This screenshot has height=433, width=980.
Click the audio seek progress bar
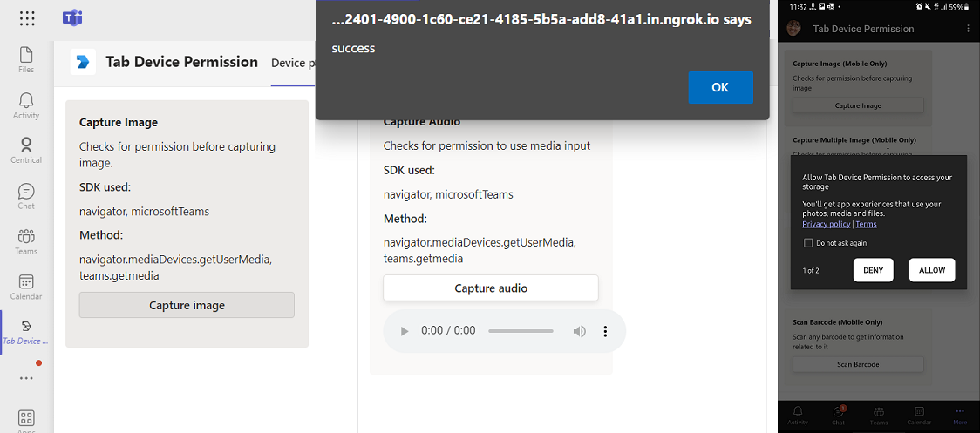coord(521,331)
